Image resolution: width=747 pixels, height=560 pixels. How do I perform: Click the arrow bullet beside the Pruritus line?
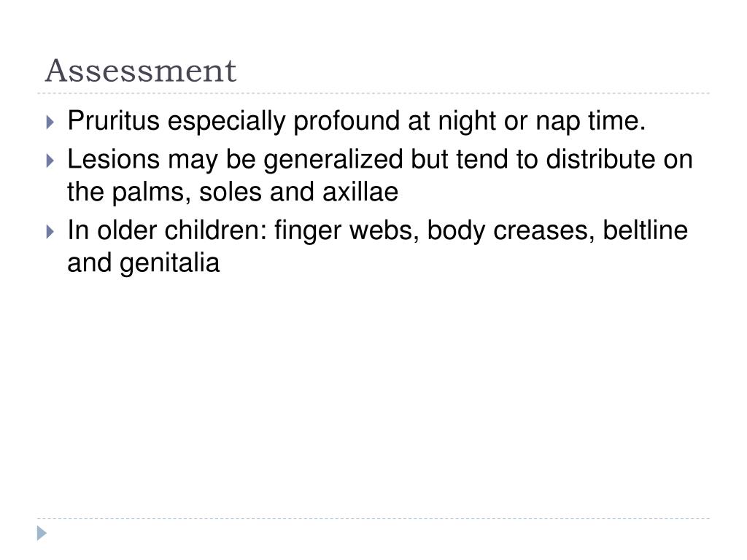50,122
